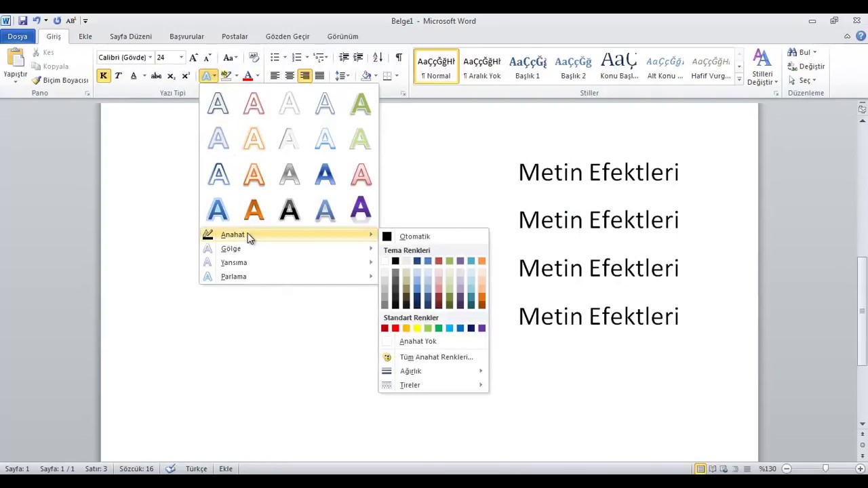Click clear formatting icon
The height and width of the screenshot is (488, 868).
254,58
